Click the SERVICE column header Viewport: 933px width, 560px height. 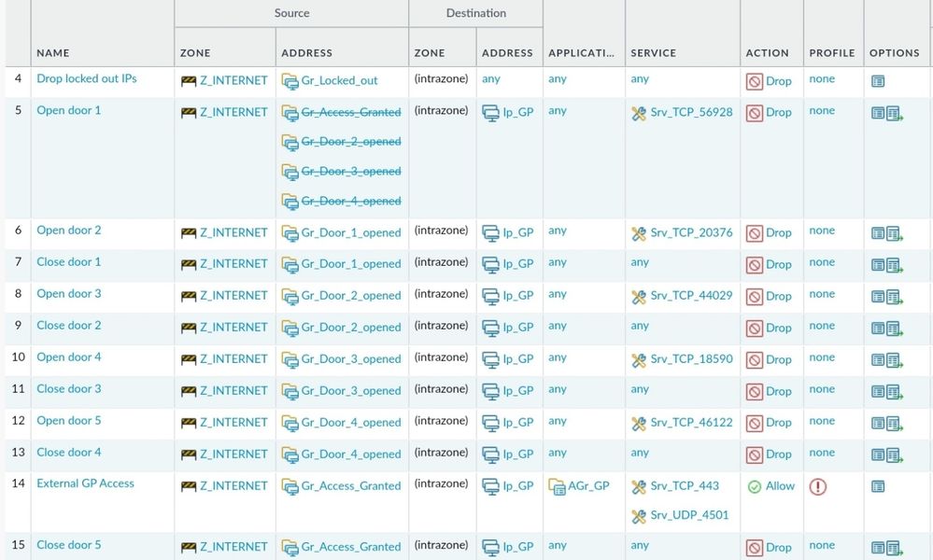click(x=653, y=53)
